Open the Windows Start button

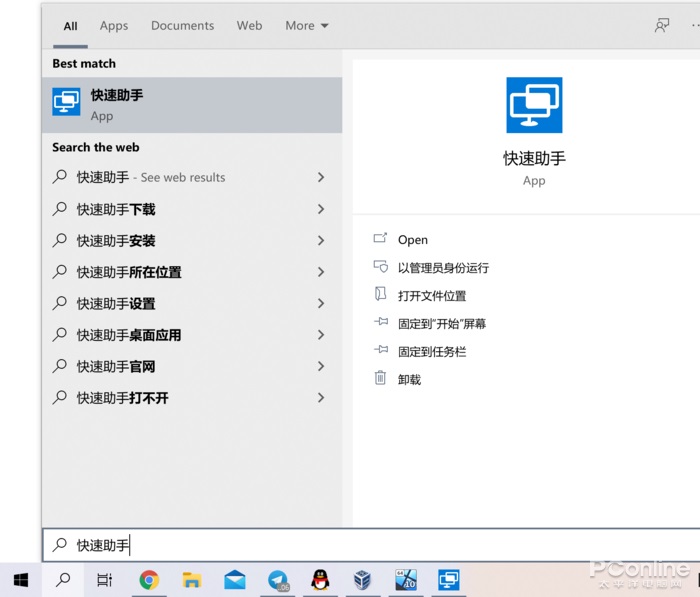(21, 580)
